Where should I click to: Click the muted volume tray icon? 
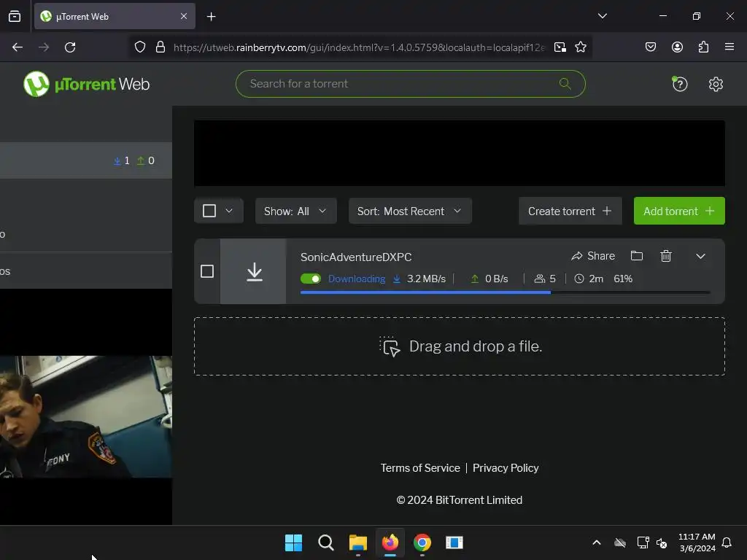pos(662,542)
